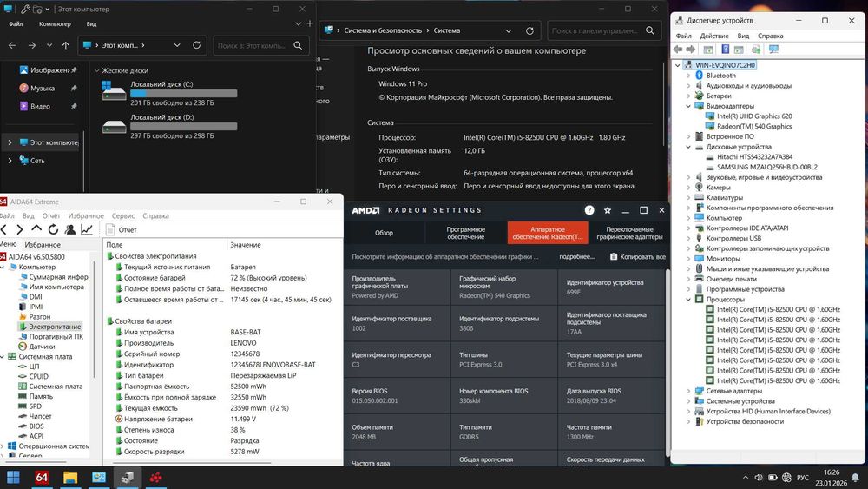The width and height of the screenshot is (868, 489).
Task: Click Control Panel search magnifier icon
Action: pyautogui.click(x=650, y=31)
